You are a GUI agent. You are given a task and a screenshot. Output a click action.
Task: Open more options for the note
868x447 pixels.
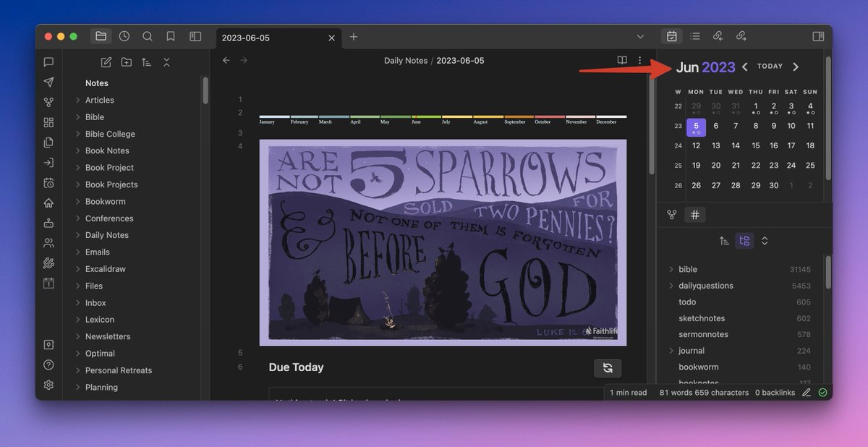(639, 61)
